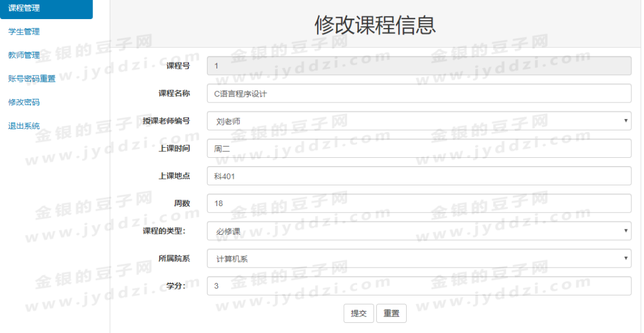Click the 上课时间 label
This screenshot has height=333, width=644.
[174, 148]
